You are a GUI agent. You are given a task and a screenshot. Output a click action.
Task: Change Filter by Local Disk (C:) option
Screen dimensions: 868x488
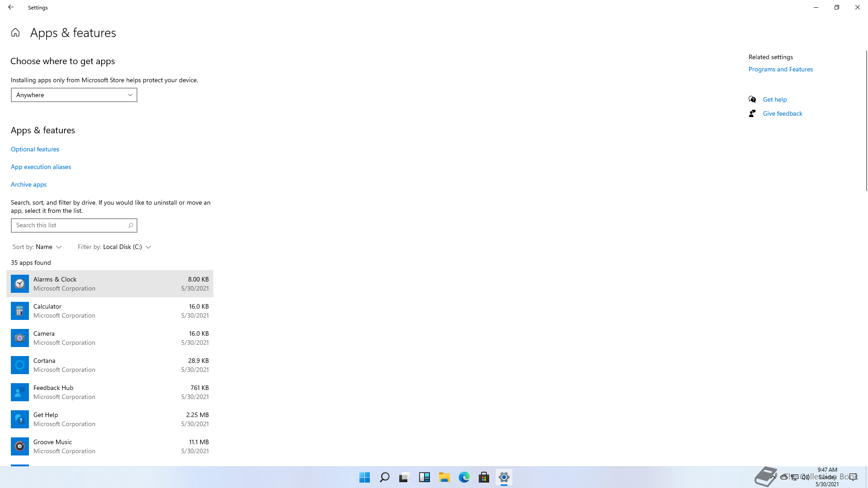(114, 247)
